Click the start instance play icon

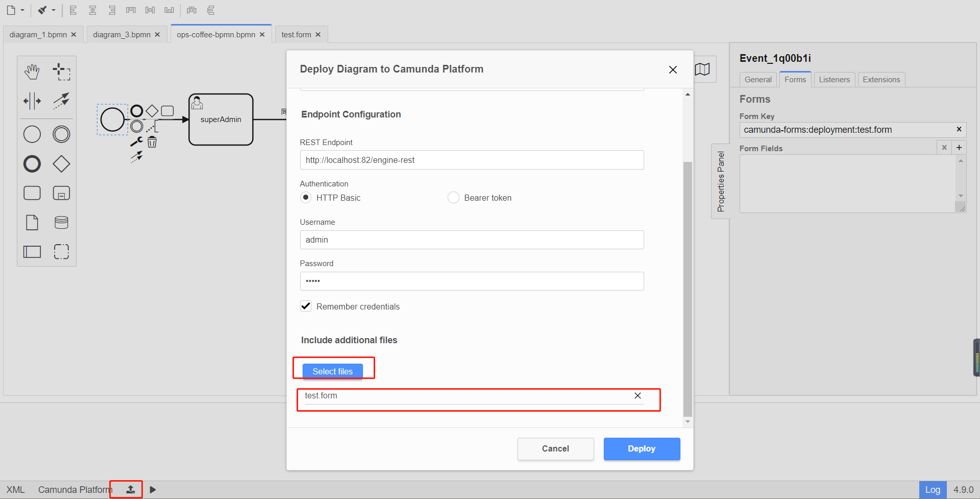click(153, 490)
